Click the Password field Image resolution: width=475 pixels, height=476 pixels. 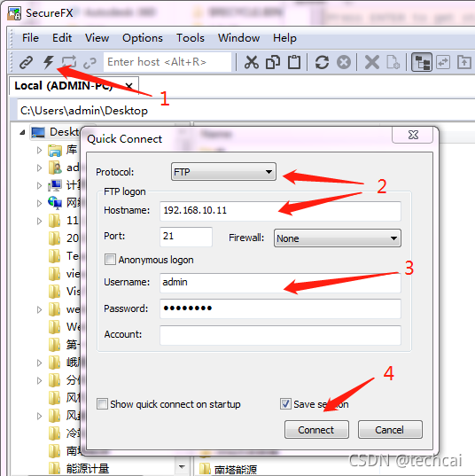(x=280, y=308)
